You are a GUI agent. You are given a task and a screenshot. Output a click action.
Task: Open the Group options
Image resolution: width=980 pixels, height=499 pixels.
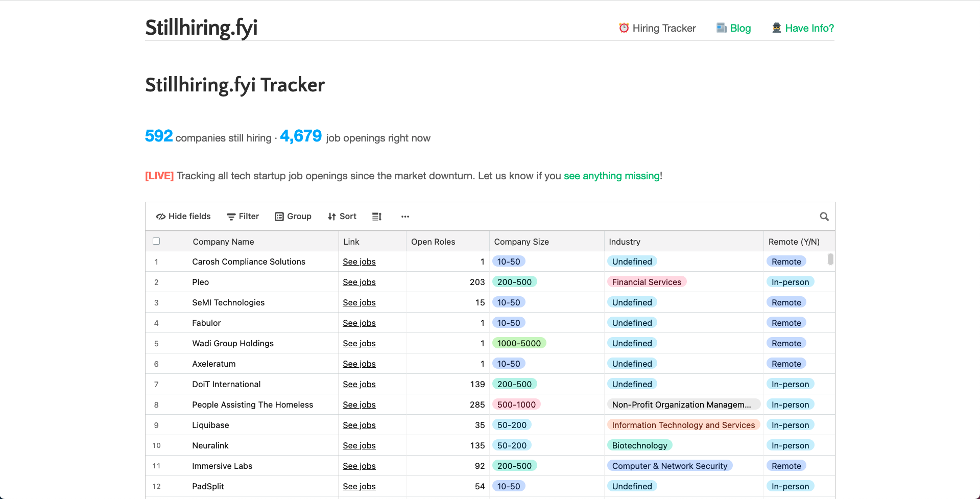pyautogui.click(x=293, y=217)
